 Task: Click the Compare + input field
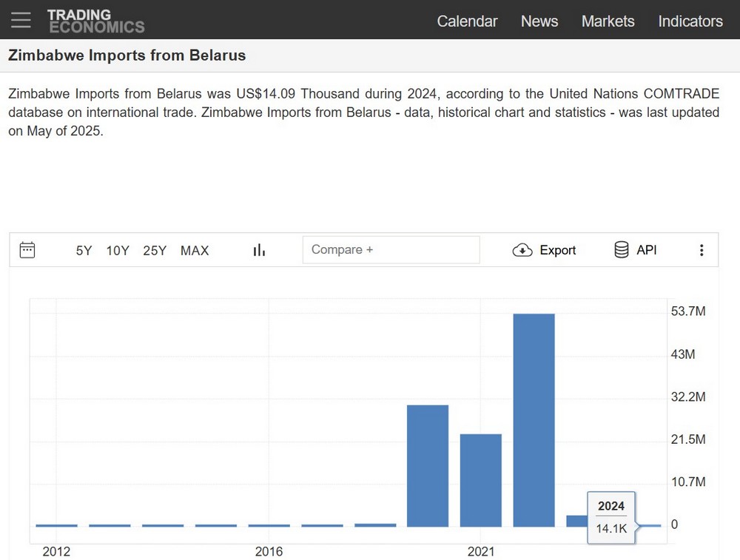[391, 250]
